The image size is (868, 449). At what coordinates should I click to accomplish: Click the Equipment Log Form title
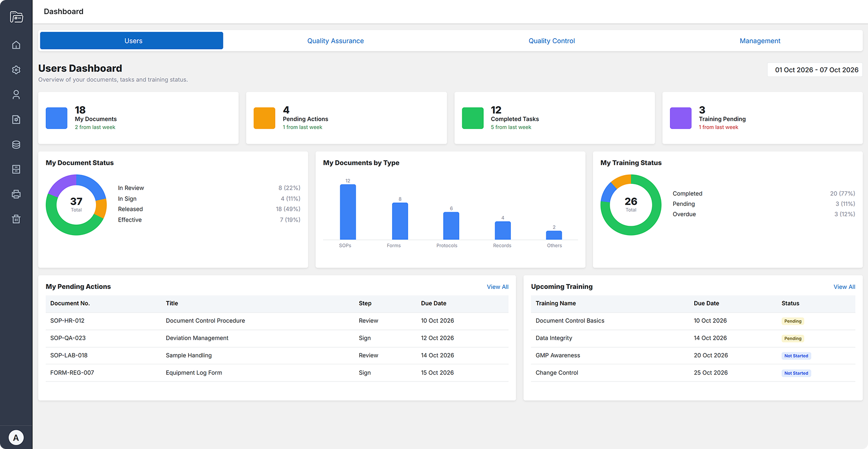[194, 372]
